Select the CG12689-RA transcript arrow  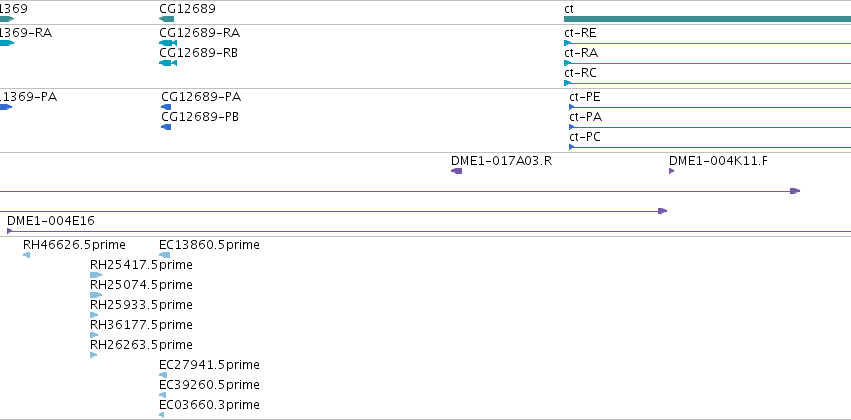coord(168,43)
